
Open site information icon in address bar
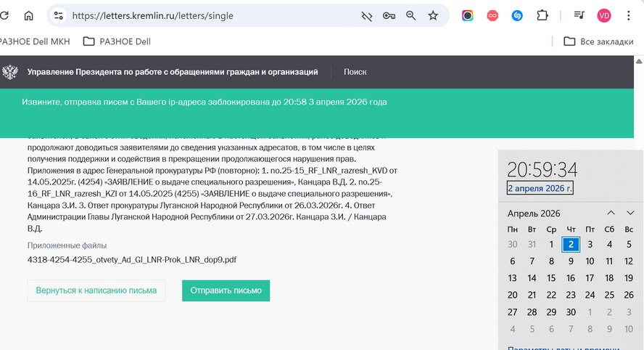point(58,16)
